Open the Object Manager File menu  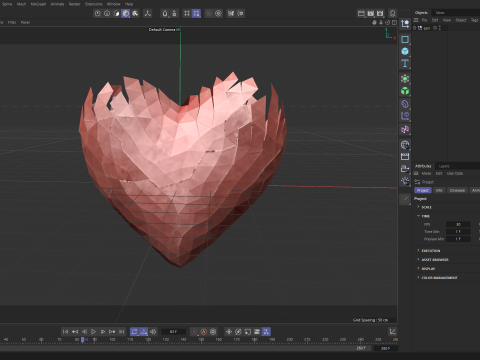(424, 20)
